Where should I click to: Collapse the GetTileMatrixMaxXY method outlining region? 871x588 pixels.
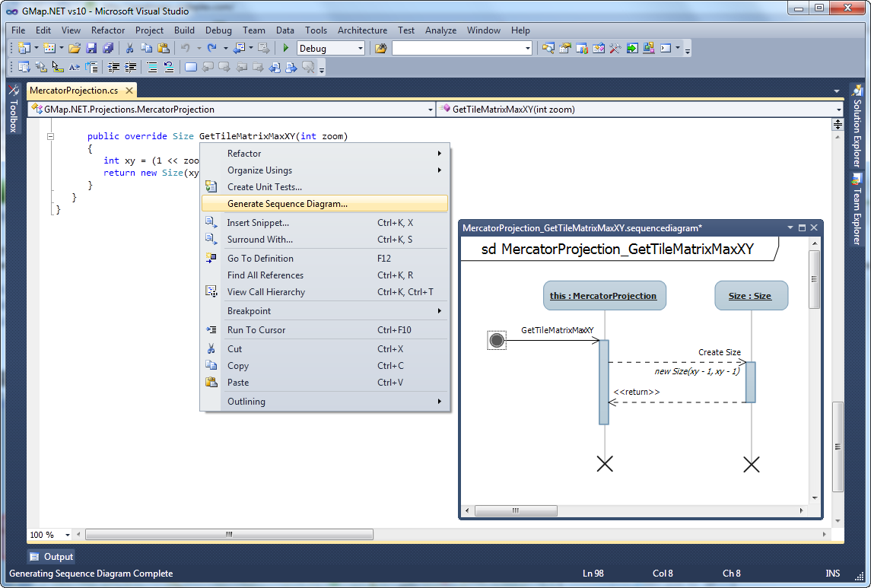51,137
